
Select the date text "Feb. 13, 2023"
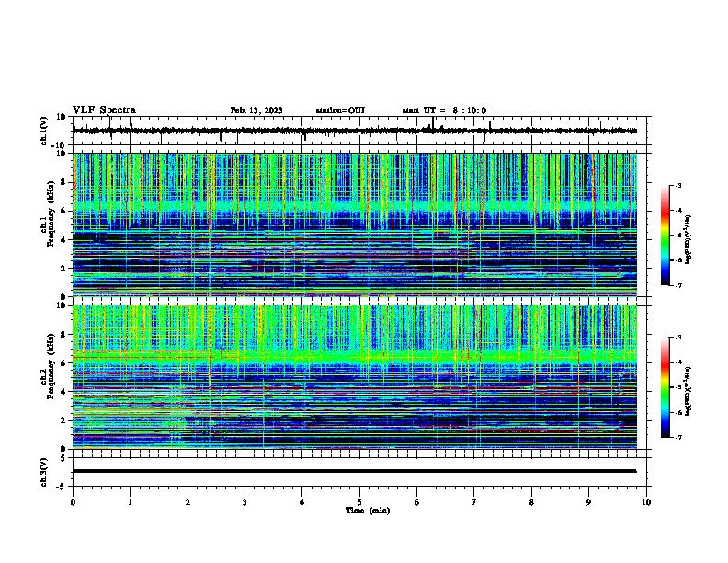click(256, 110)
